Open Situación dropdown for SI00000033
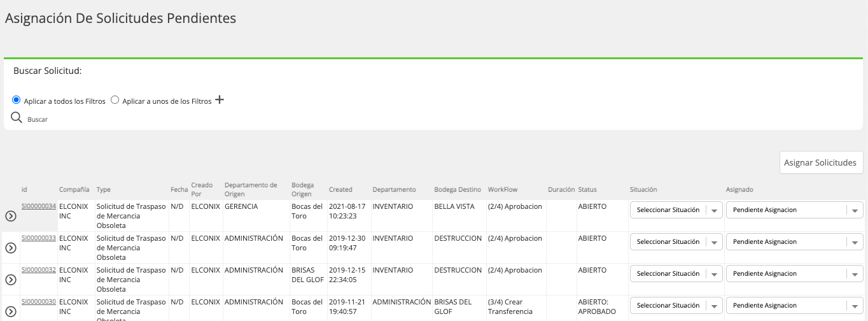Screen dimensions: 868x321 676,242
